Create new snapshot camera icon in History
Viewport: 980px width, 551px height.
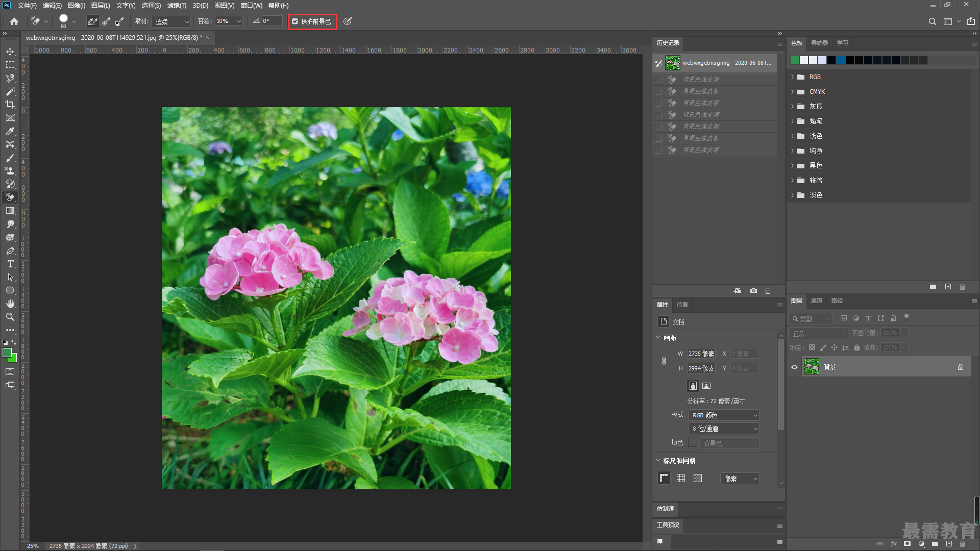753,291
